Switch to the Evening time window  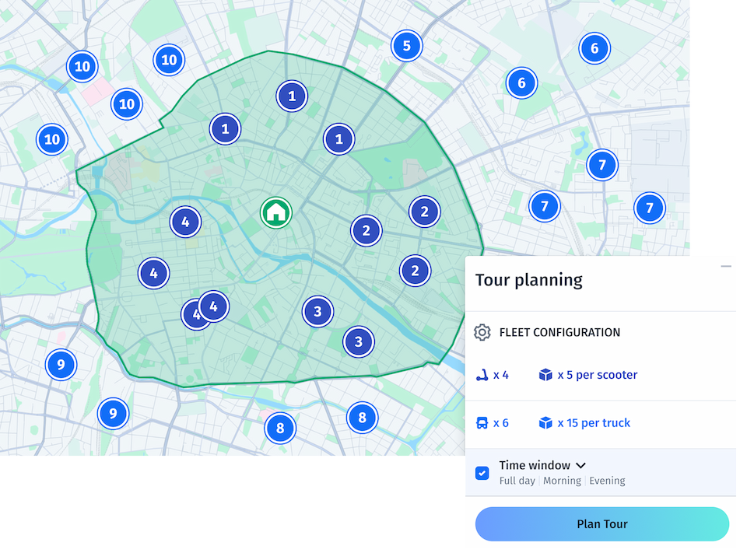click(x=608, y=480)
